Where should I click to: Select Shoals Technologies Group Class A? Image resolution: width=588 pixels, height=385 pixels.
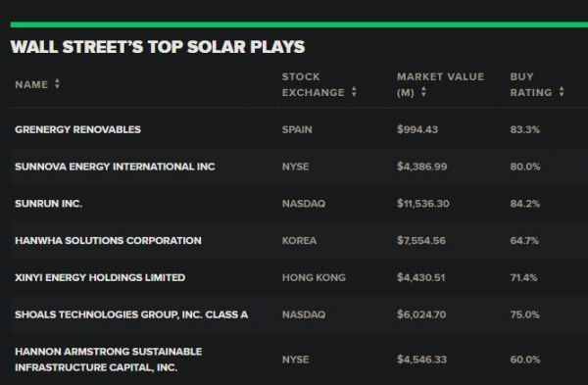pos(131,314)
